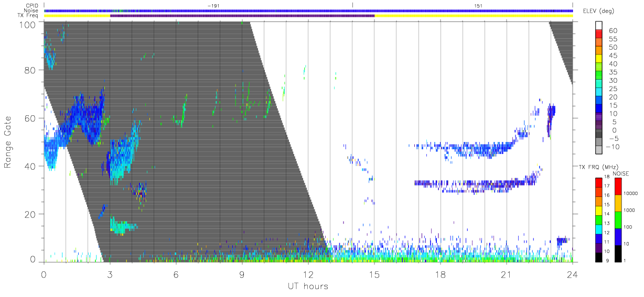Click the 40 tick label on Range Gate axis
The height and width of the screenshot is (297, 644).
click(30, 166)
